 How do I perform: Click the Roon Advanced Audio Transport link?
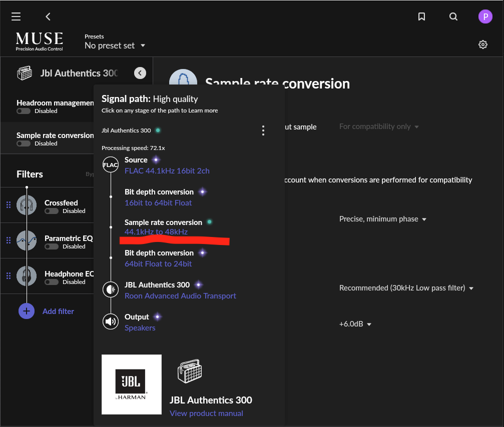click(180, 295)
